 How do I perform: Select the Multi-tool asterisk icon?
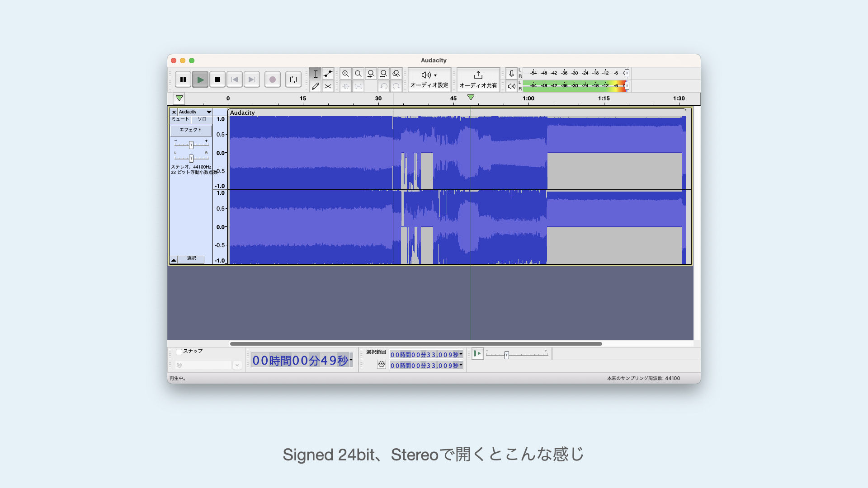pos(328,86)
